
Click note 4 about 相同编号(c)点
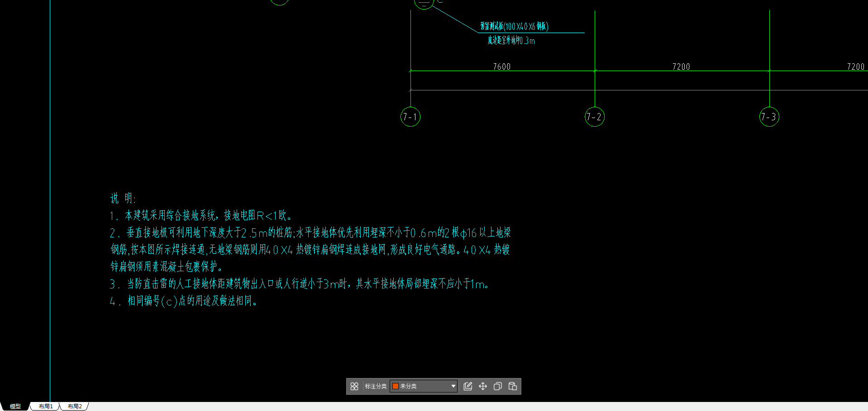click(184, 301)
